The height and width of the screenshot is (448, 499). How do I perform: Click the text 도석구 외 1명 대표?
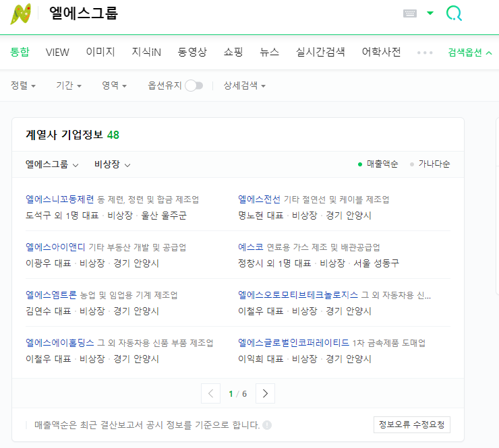point(62,216)
